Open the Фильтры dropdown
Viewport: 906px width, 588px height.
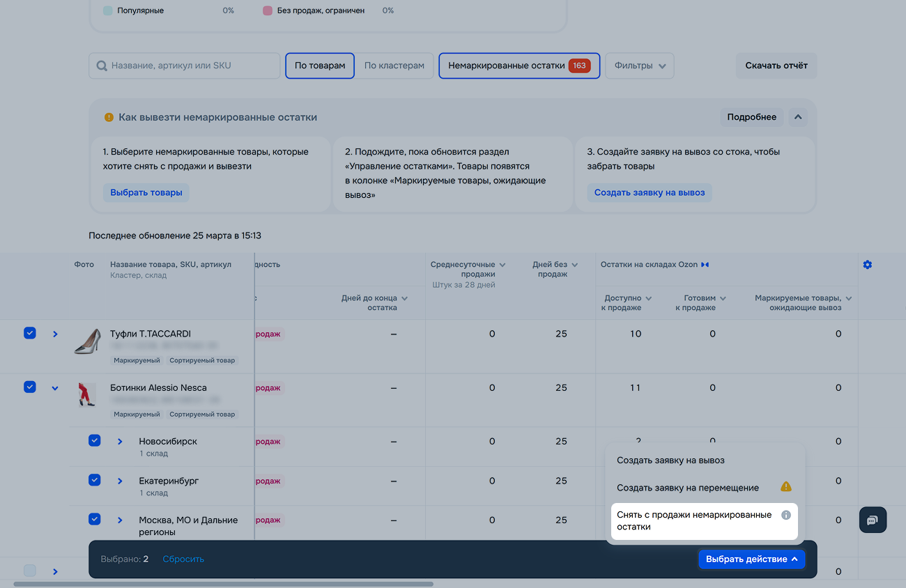(x=639, y=66)
